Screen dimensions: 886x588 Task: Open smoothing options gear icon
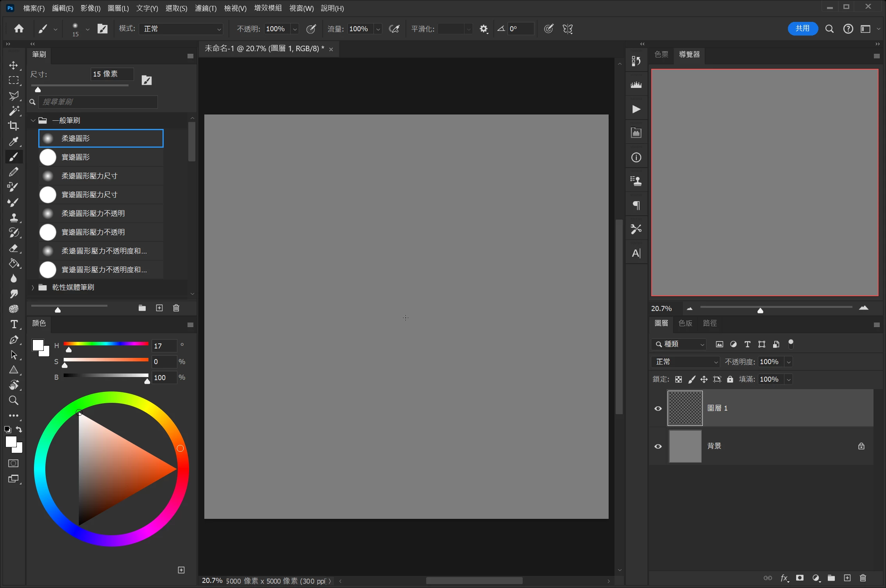(x=484, y=29)
